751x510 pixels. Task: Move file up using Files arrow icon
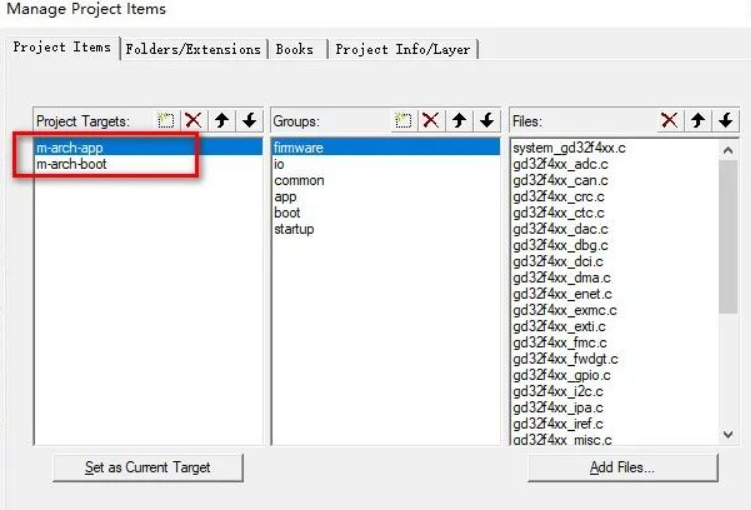[697, 120]
